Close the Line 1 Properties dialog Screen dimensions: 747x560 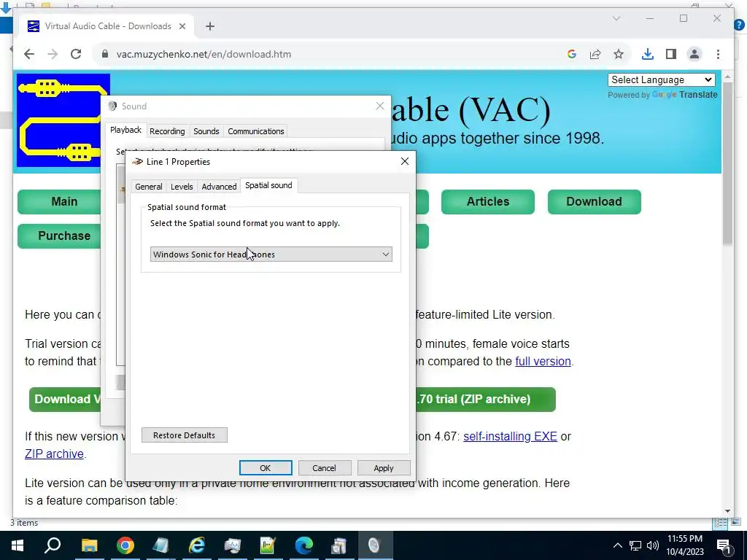404,161
